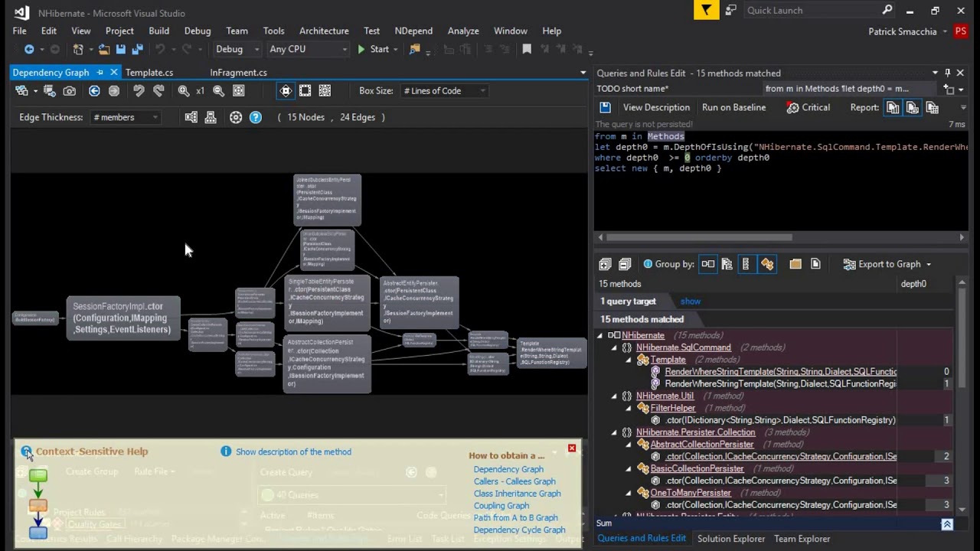Close the Context-Sensitive Help popup
This screenshot has width=980, height=551.
tap(571, 448)
